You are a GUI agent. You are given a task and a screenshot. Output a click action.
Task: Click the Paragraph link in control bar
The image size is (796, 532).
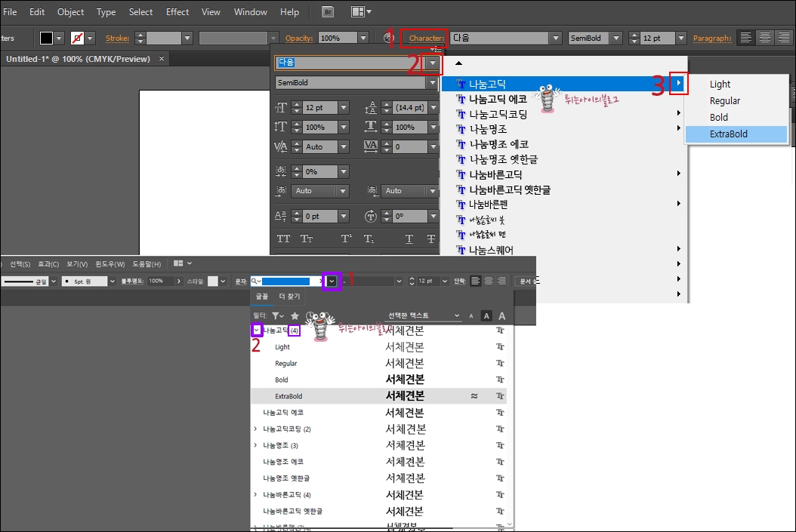pos(712,38)
